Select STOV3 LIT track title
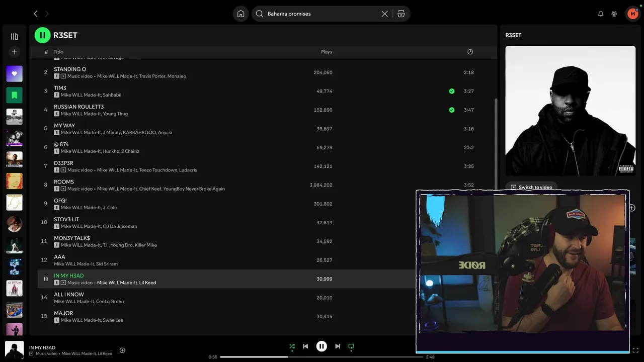644x362 pixels. 66,220
